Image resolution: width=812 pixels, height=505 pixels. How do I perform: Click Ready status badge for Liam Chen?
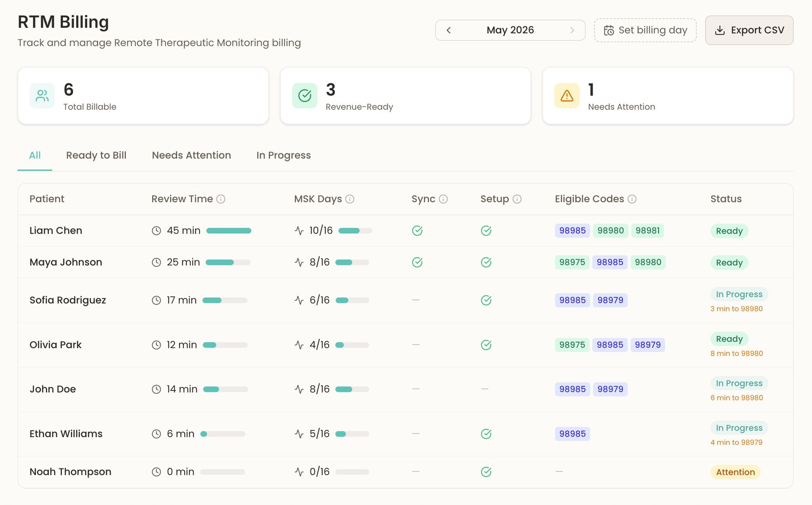(729, 231)
